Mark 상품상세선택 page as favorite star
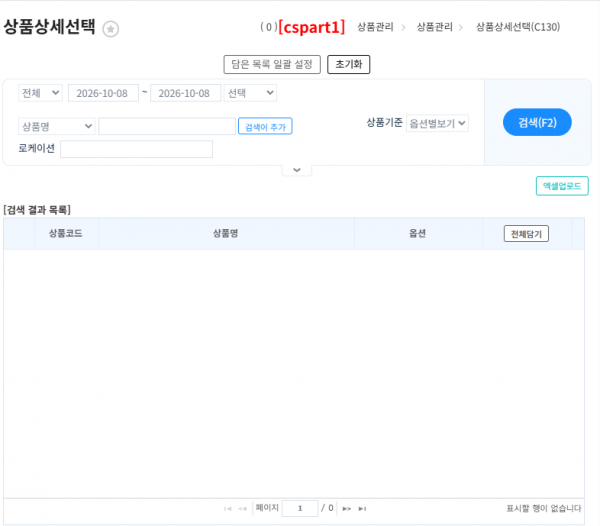Screen dimensions: 600x526 (111, 29)
